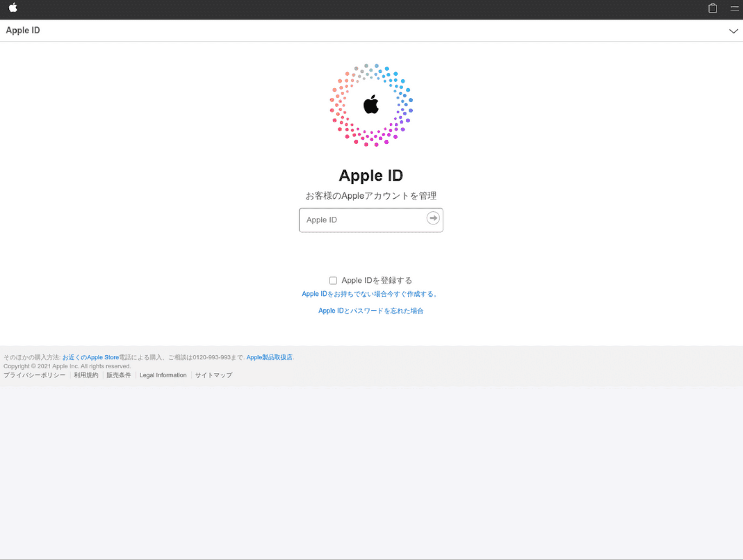Open the お近くのApple Store link
This screenshot has width=743, height=560.
tap(91, 357)
